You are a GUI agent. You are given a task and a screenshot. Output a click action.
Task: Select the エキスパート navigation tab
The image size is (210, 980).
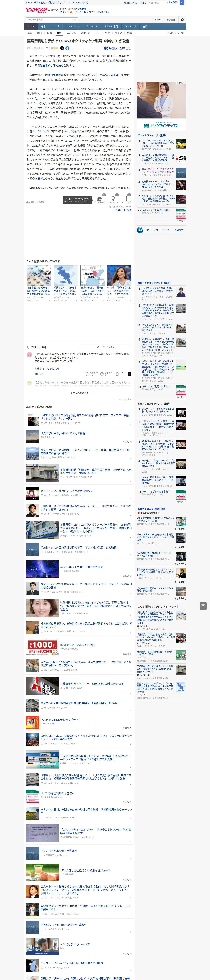click(x=72, y=27)
